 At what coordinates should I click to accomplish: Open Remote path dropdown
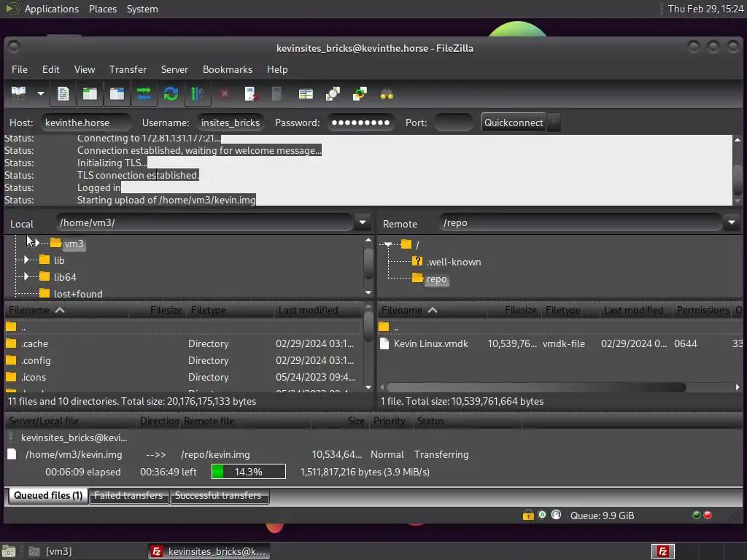pos(731,222)
